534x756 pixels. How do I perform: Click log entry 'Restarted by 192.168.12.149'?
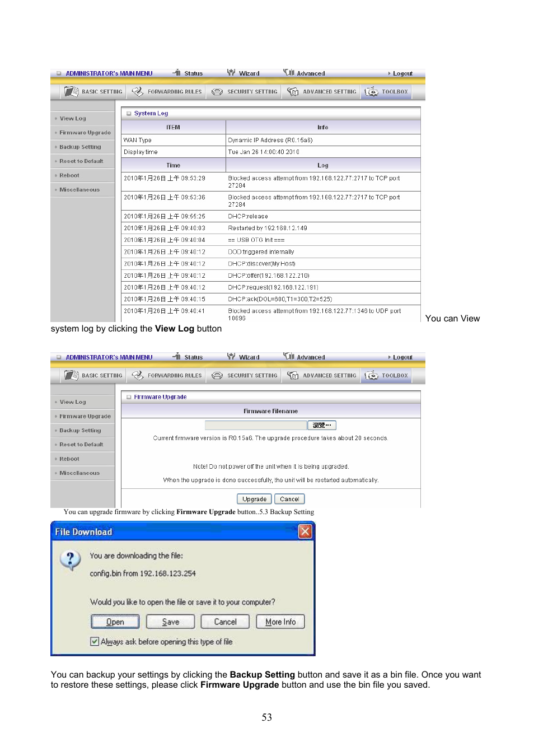point(268,228)
